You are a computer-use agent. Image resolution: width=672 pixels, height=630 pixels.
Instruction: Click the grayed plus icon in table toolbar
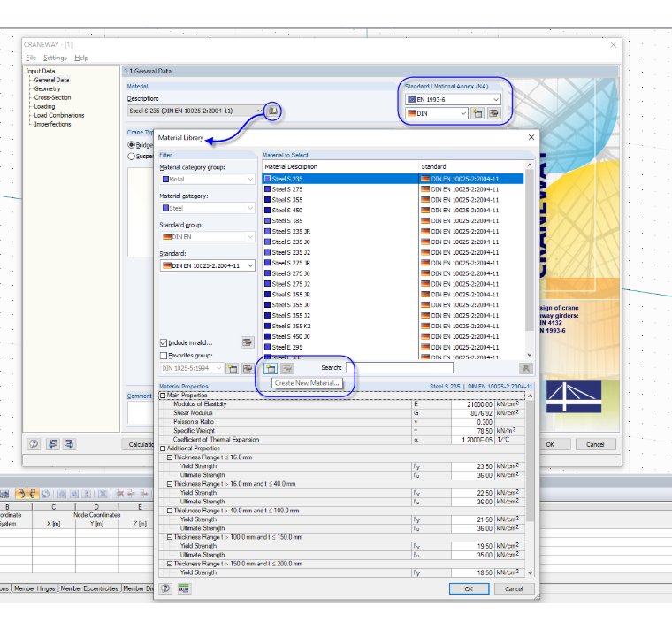pyautogui.click(x=62, y=494)
